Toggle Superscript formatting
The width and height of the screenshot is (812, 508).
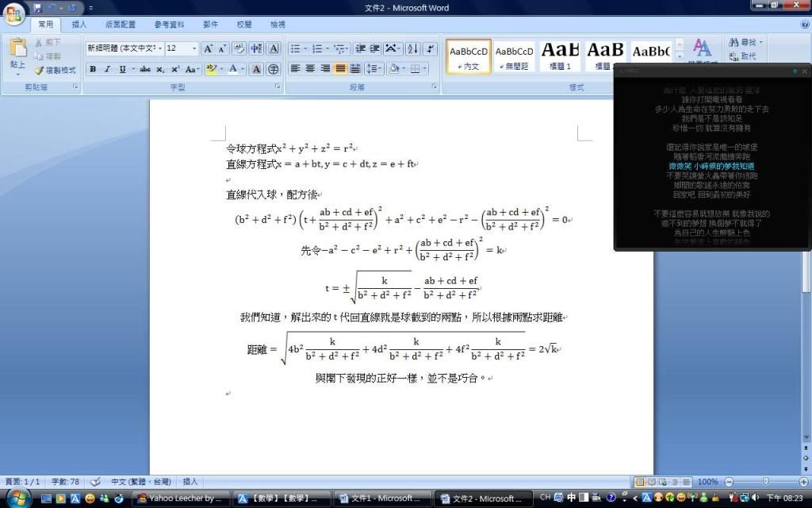tap(175, 69)
